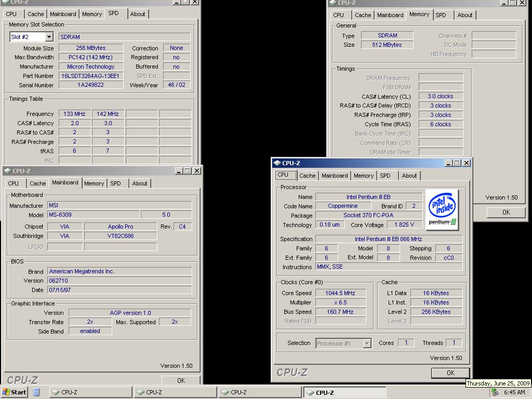Click the Max Bandwidth value PC142 (142 MHz)
532x399 pixels.
(x=90, y=57)
